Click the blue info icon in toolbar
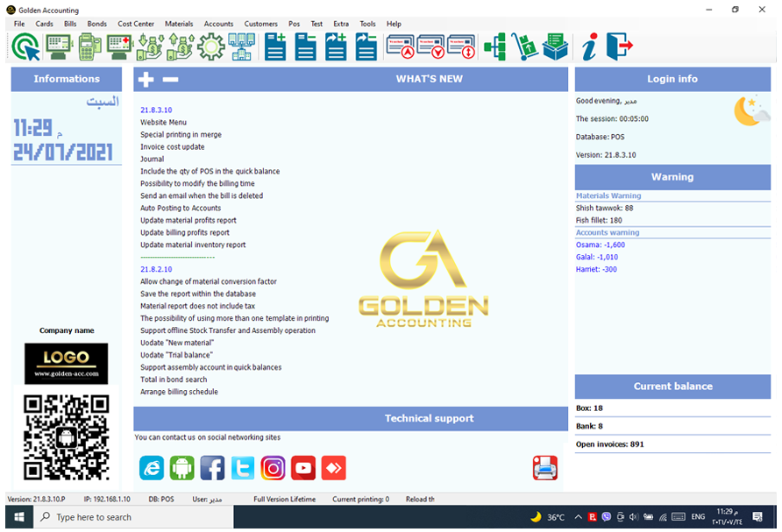Screen dimensions: 782x532 point(588,46)
